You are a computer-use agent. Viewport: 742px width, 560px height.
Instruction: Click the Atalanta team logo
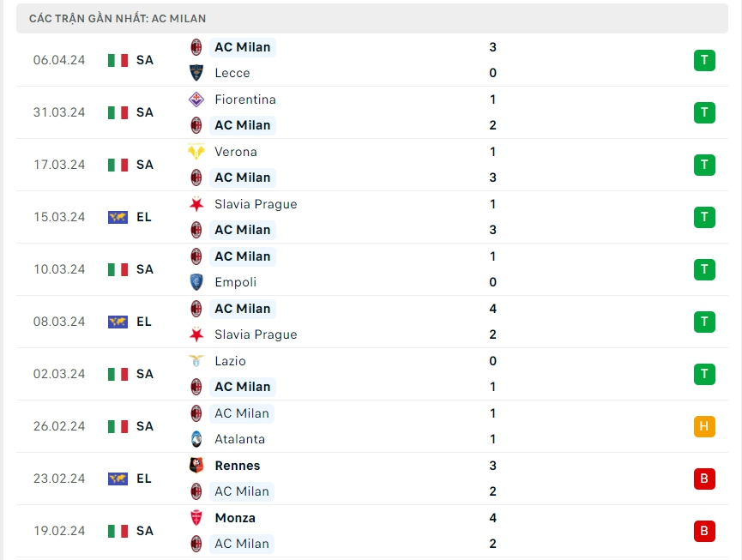point(196,439)
